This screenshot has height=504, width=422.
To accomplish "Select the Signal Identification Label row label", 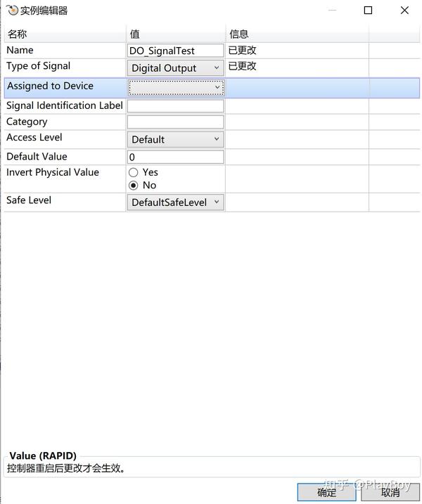I will [65, 105].
